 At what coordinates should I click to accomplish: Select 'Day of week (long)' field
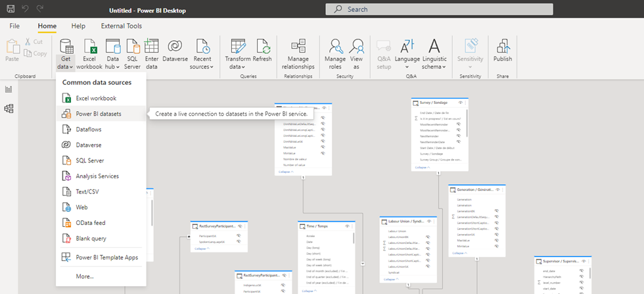(x=318, y=259)
